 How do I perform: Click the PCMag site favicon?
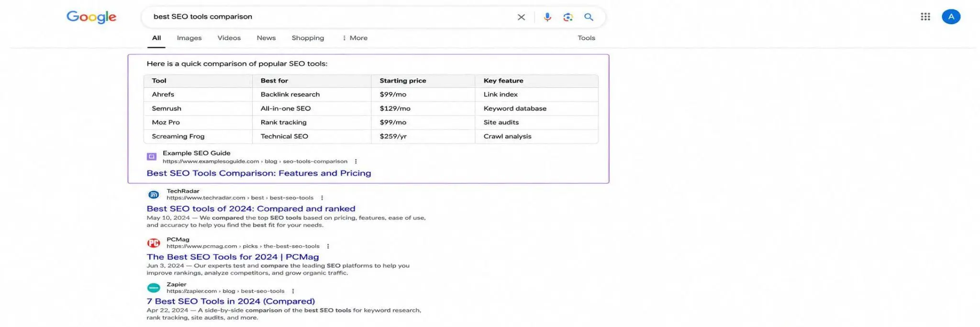click(x=154, y=243)
